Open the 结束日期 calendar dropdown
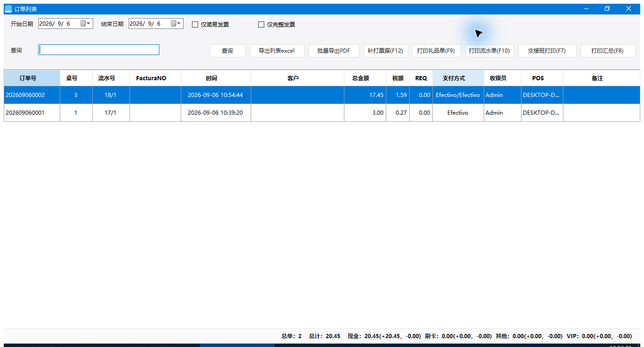The height and width of the screenshot is (347, 644). (176, 24)
